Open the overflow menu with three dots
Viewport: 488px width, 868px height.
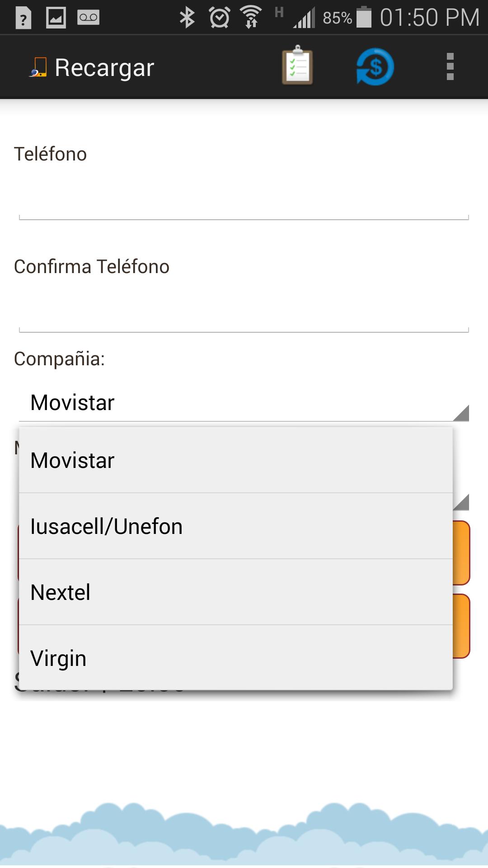pos(450,66)
